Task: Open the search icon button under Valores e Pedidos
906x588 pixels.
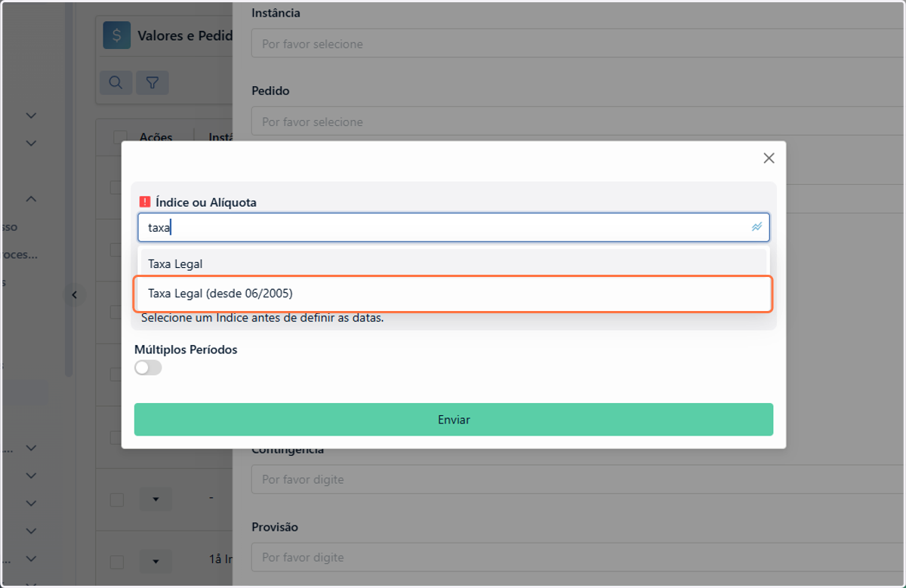Action: (116, 82)
